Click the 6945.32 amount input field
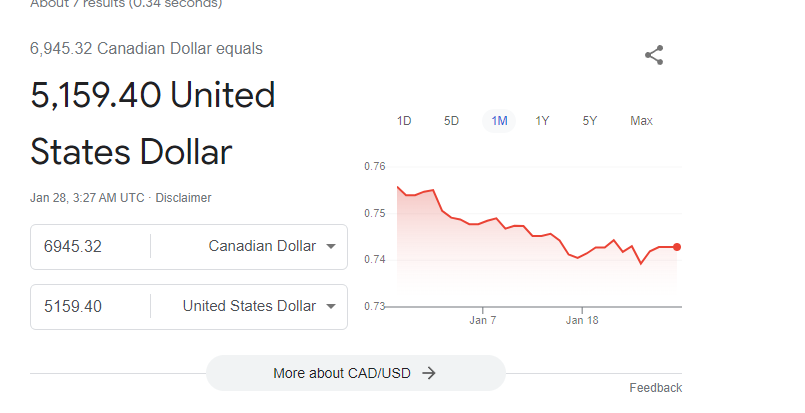Screen dimensions: 805x413 (90, 247)
